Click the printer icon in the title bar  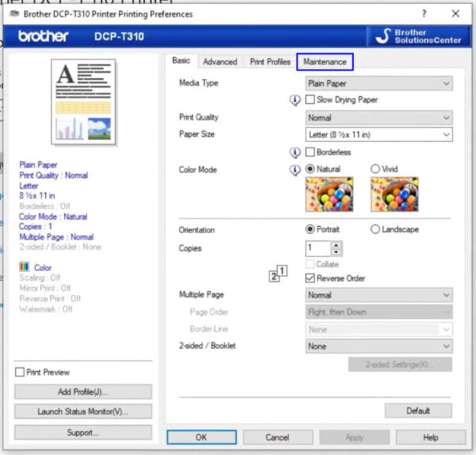coord(14,14)
